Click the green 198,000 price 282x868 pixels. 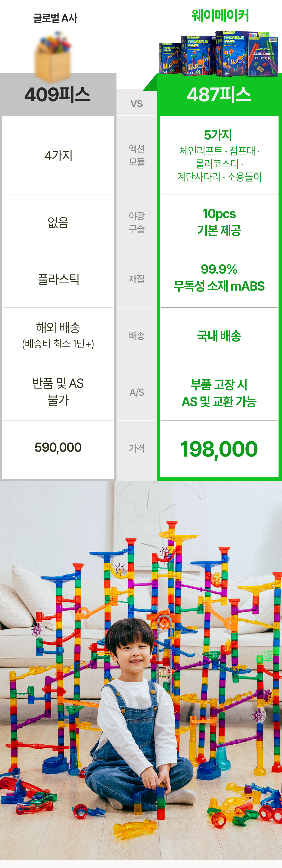pyautogui.click(x=219, y=449)
